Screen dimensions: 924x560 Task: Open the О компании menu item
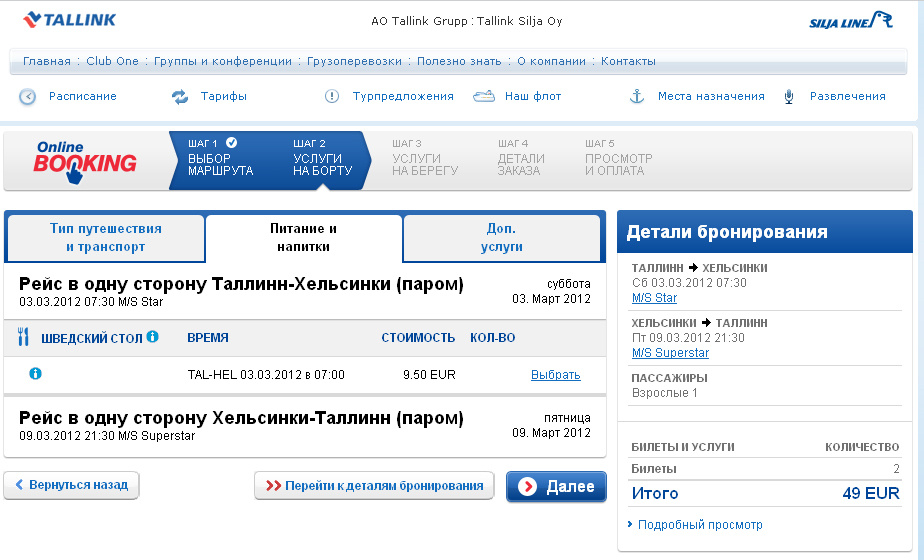pos(552,61)
